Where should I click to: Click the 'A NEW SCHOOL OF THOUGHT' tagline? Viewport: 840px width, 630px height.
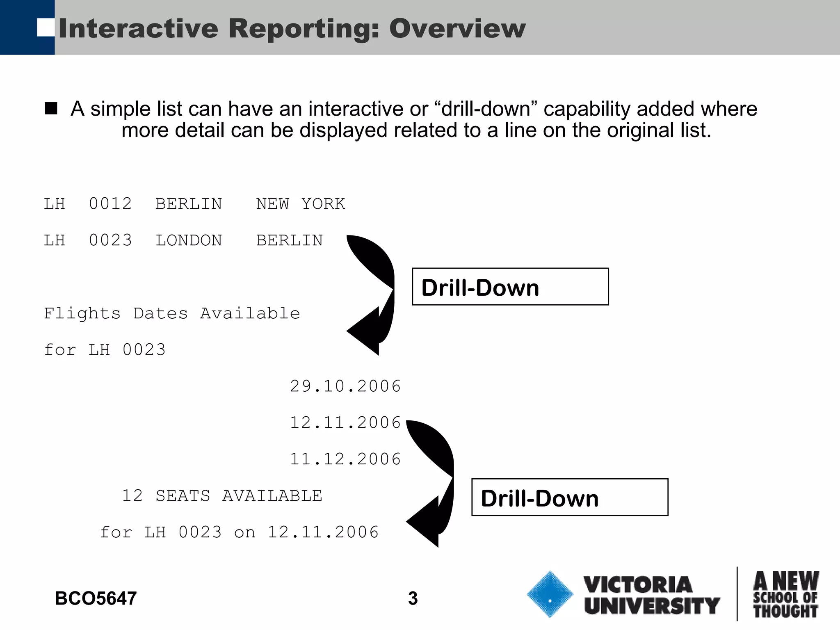click(x=786, y=594)
